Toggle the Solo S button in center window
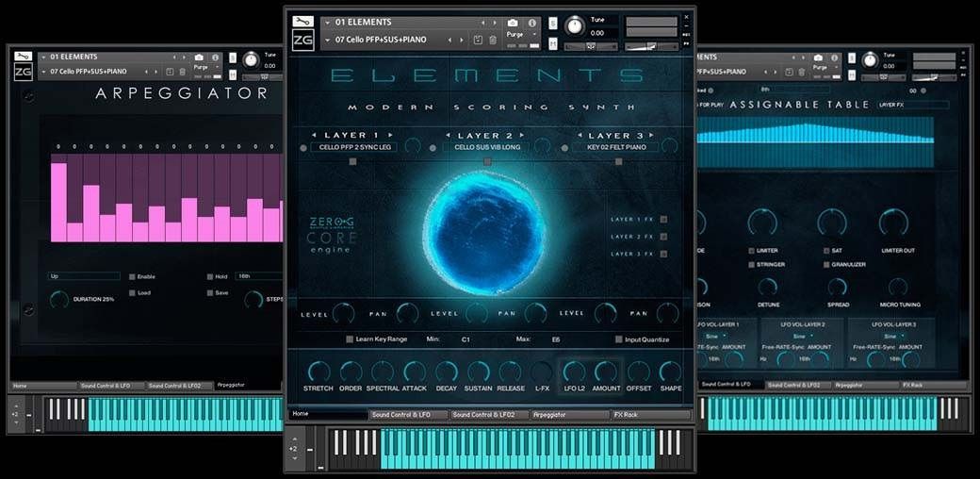 (552, 24)
